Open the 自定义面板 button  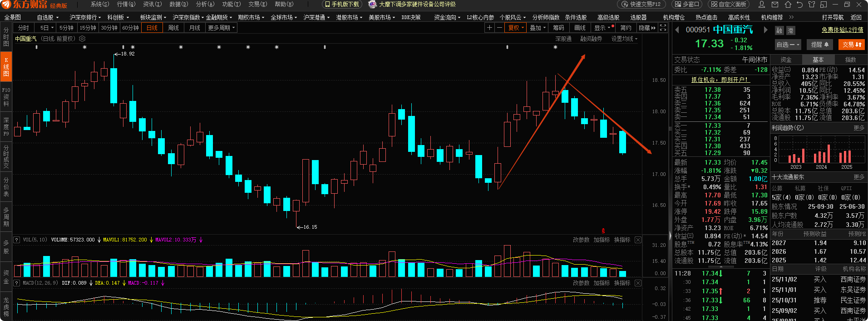[x=728, y=5]
